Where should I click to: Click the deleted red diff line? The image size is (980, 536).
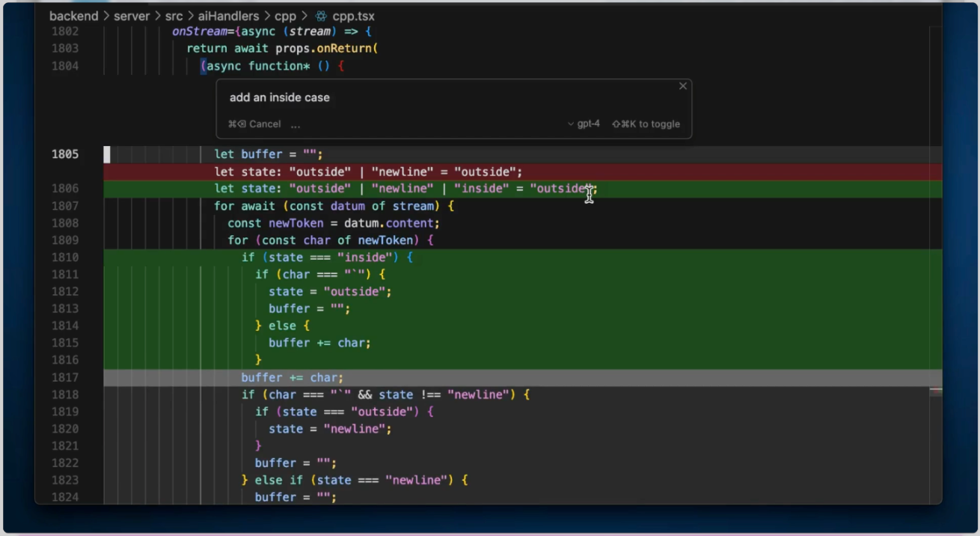point(522,171)
